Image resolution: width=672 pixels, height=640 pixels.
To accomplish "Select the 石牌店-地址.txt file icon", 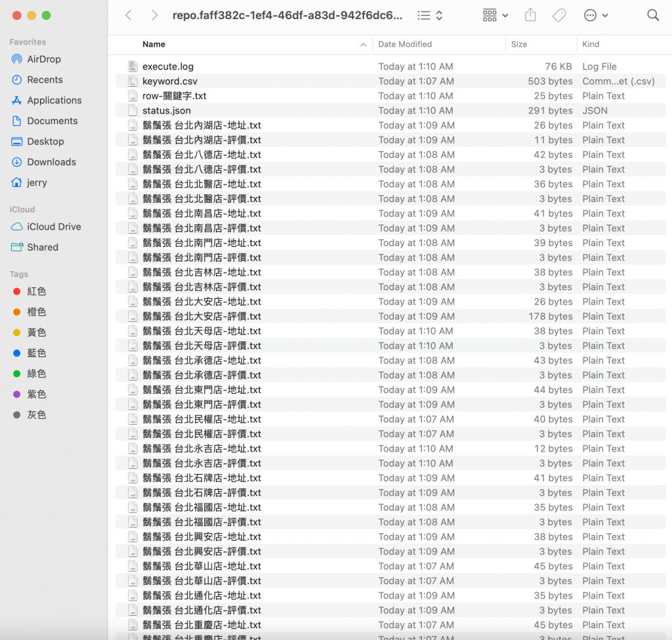I will (x=133, y=478).
